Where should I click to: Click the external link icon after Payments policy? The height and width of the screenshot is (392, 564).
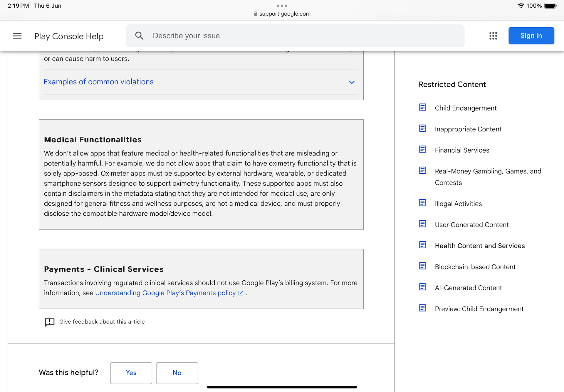(241, 293)
